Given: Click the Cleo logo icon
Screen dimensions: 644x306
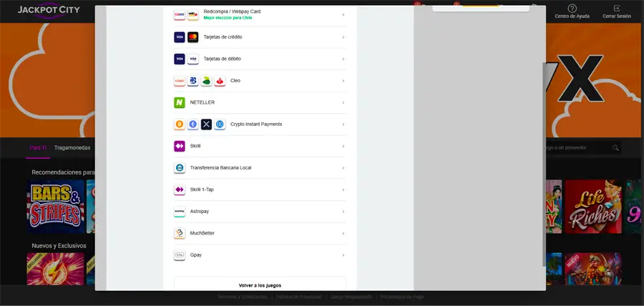Looking at the screenshot, I should pos(180,81).
